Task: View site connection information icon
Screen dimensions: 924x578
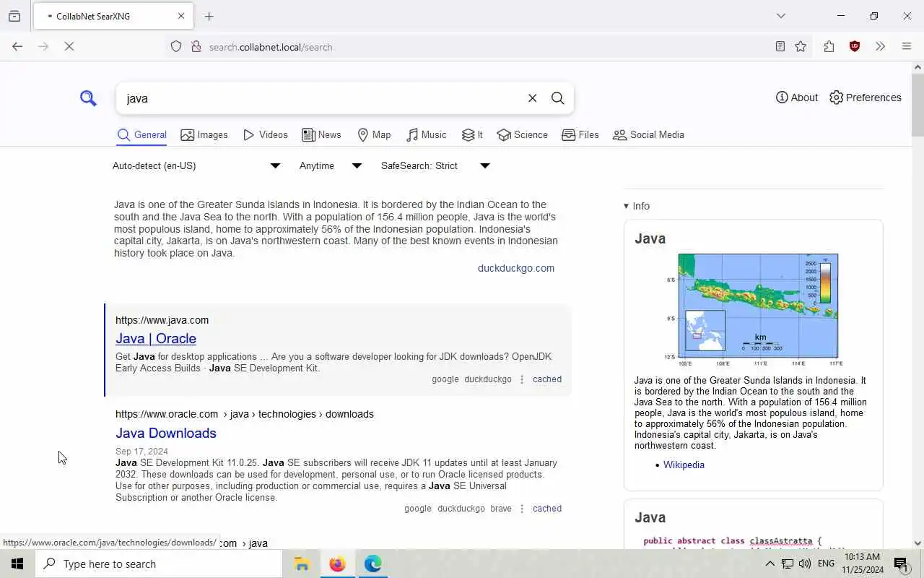Action: coord(196,46)
